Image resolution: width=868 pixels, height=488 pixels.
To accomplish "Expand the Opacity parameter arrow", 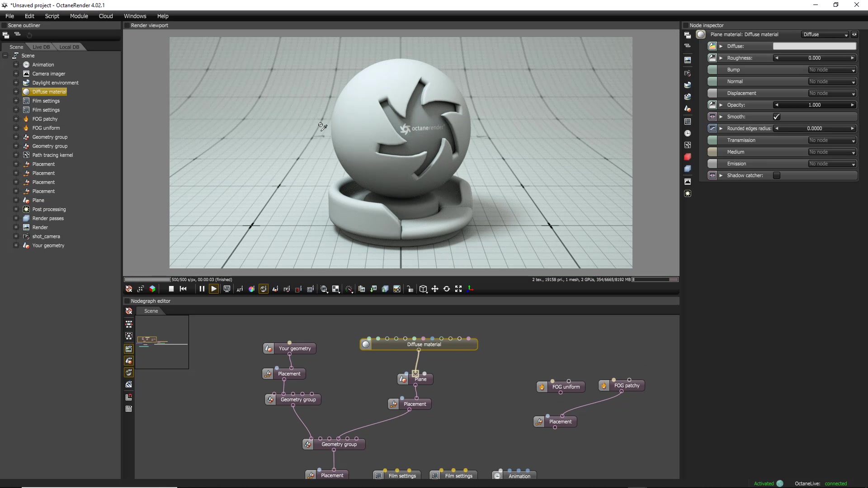I will coord(721,105).
